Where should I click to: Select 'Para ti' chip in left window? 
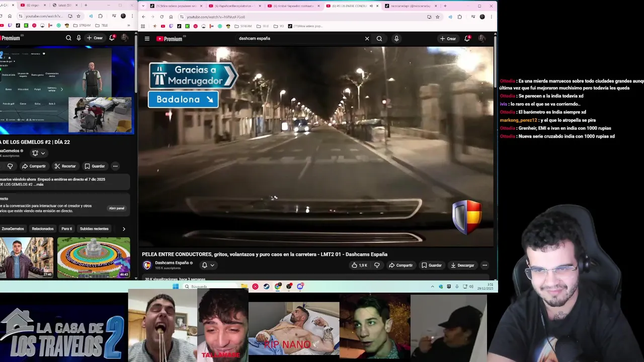pos(67,229)
